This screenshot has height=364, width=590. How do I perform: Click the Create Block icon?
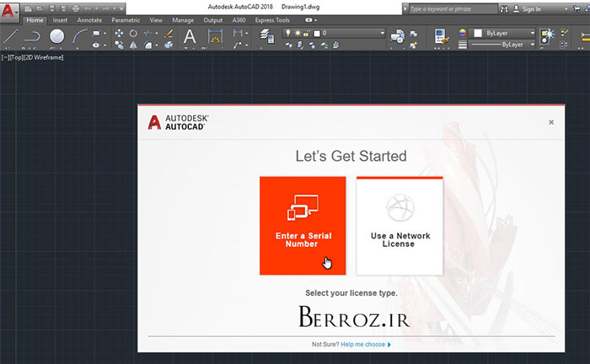pos(414,34)
